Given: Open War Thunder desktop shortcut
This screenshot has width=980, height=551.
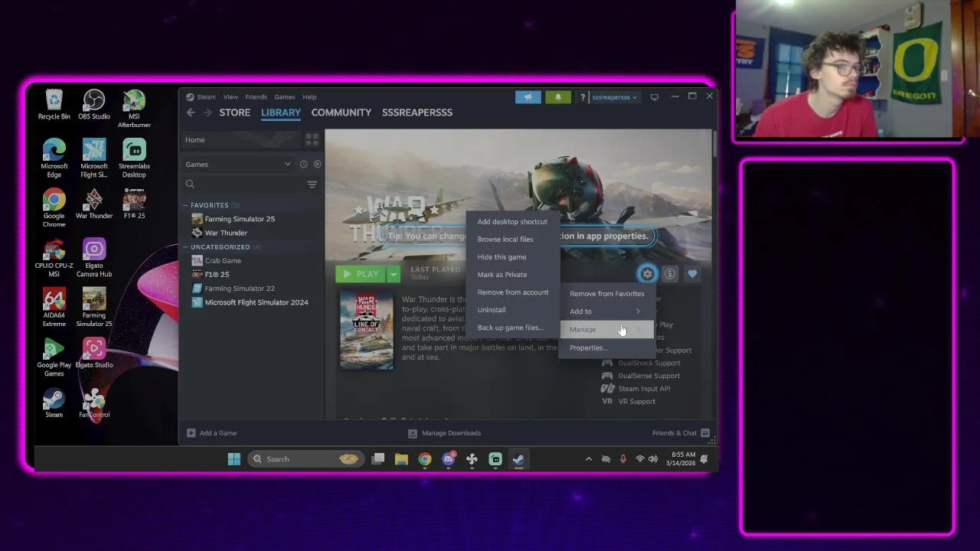Looking at the screenshot, I should point(94,204).
